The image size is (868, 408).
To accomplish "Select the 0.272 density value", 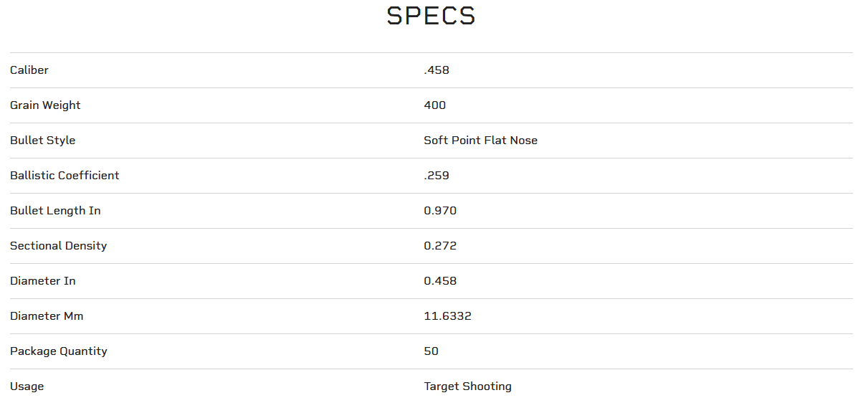I will (x=440, y=246).
